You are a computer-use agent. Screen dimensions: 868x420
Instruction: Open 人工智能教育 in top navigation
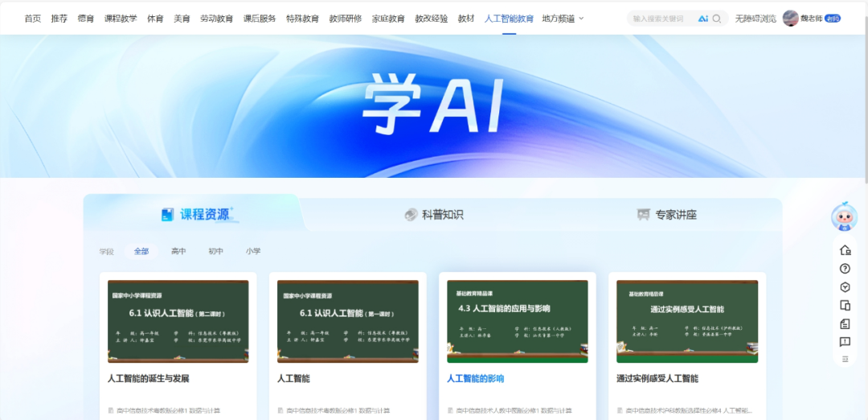tap(510, 19)
